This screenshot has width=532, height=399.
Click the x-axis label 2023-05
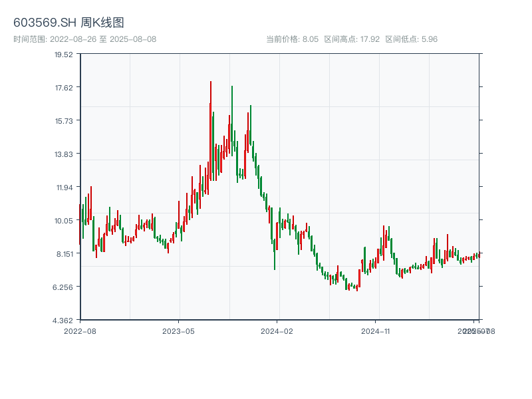coord(178,331)
